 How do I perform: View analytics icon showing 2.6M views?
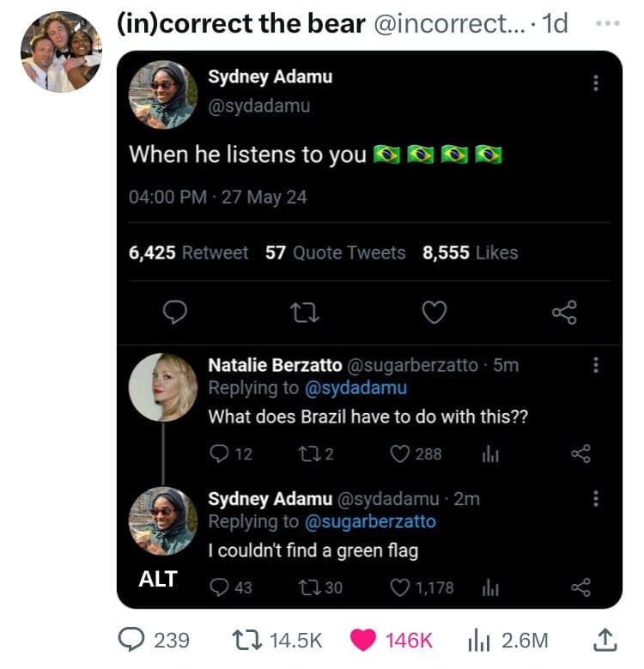point(476,639)
